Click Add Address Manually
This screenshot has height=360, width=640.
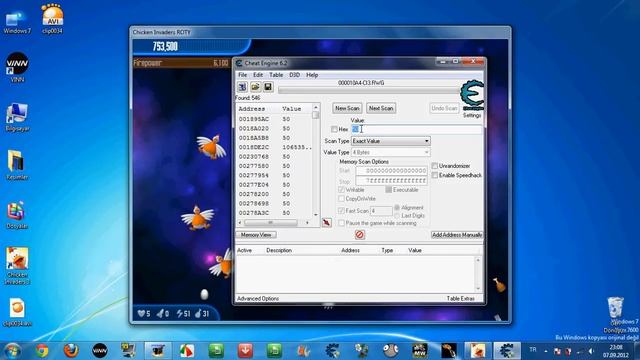tap(457, 235)
